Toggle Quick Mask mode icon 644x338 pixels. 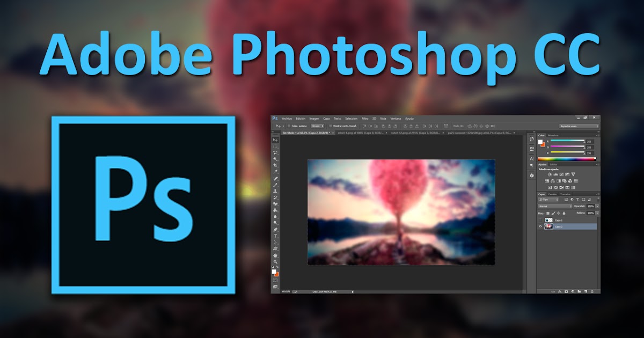[x=275, y=280]
